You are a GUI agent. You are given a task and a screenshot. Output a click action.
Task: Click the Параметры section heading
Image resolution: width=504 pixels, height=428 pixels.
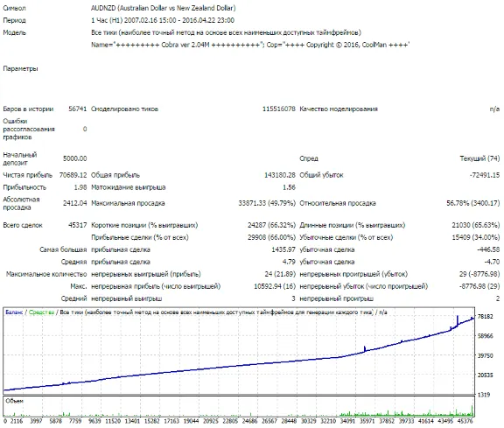(21, 68)
